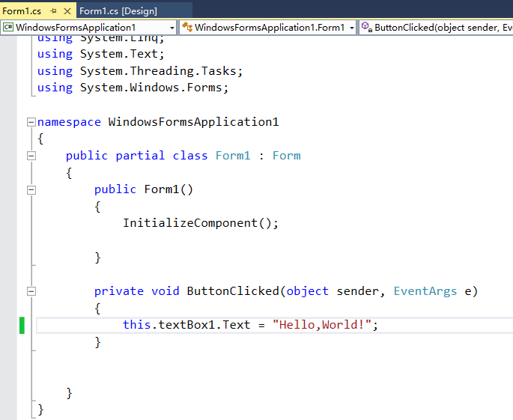Open the WindowsFormsApplication1.Form1 class dropdown
Viewport: 513px width, 420px height.
click(x=267, y=28)
